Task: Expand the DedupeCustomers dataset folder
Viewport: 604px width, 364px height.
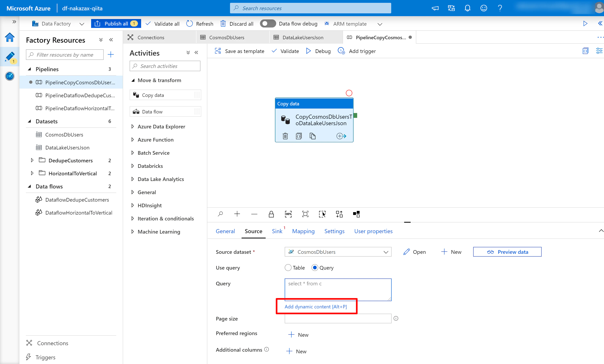Action: tap(32, 160)
